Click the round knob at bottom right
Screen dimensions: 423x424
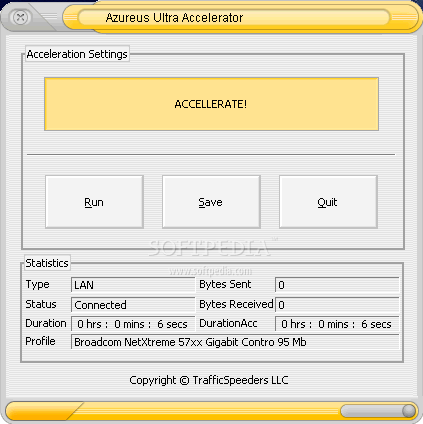pyautogui.click(x=408, y=411)
